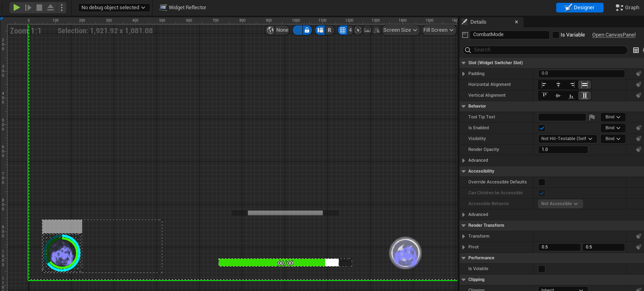Click the Tool Tip Text field
Screen dimensions: 644x291
562,117
